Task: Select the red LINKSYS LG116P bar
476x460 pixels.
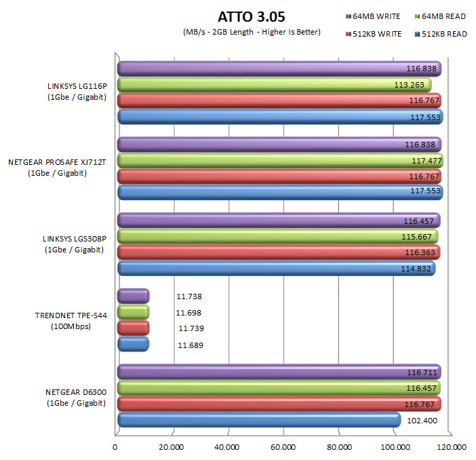Action: coord(279,100)
